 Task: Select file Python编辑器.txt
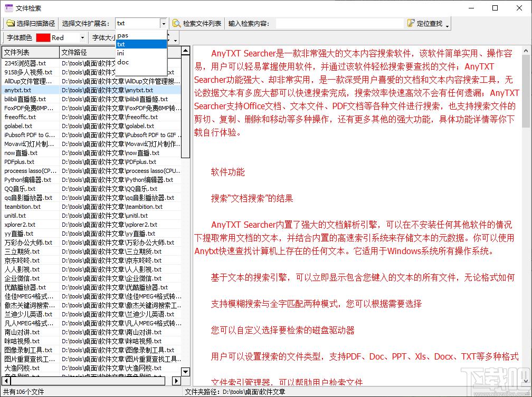(x=27, y=180)
